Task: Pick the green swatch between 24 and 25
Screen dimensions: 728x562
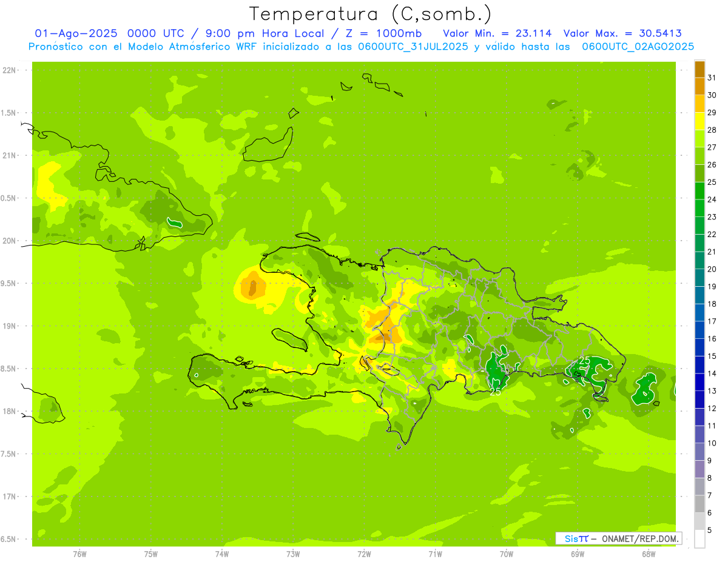Action: (699, 191)
